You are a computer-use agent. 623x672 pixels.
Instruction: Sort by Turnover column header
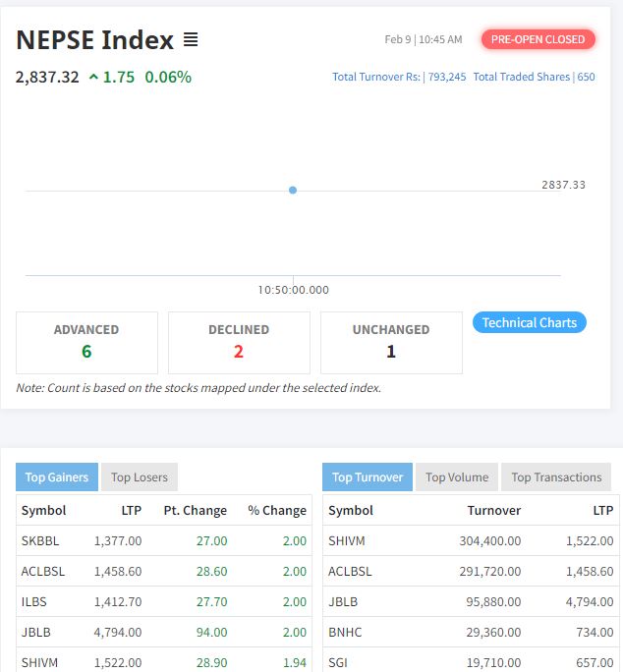click(493, 510)
